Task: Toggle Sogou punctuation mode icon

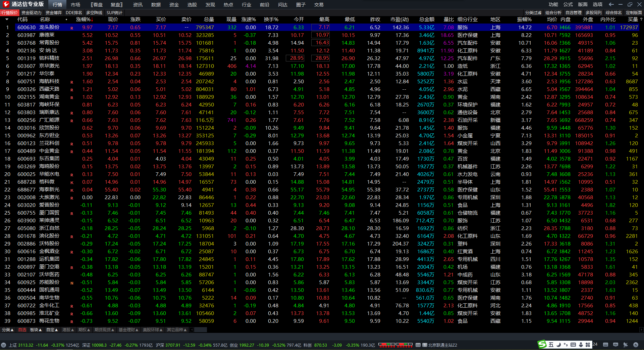Action: pos(566,345)
